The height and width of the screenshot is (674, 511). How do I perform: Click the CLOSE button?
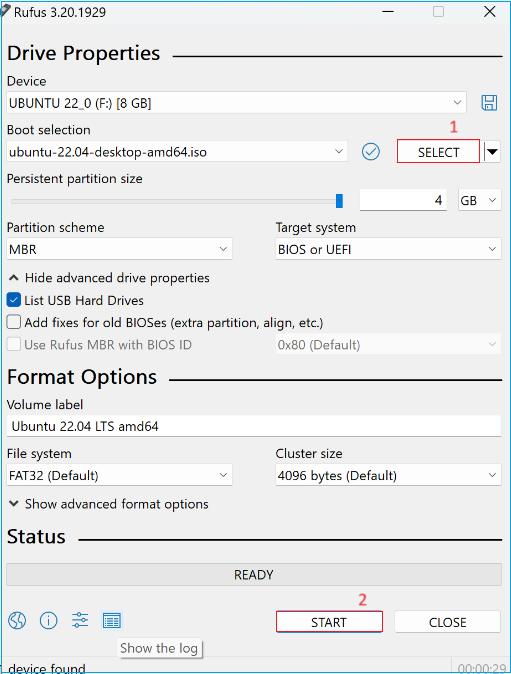(x=447, y=622)
